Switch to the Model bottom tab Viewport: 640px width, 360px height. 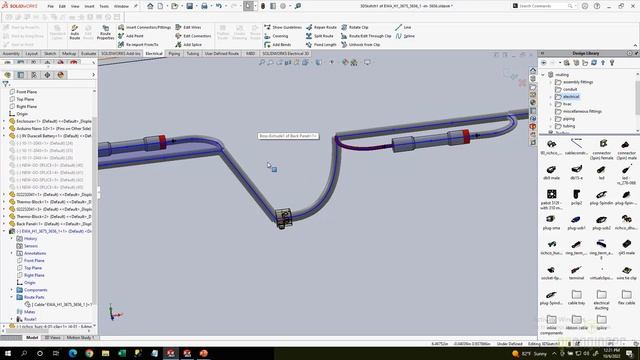(32, 338)
